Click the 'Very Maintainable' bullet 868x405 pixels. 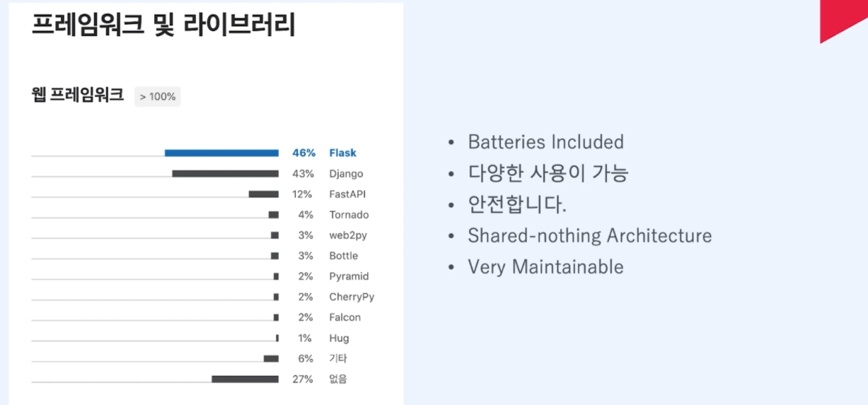tap(545, 267)
